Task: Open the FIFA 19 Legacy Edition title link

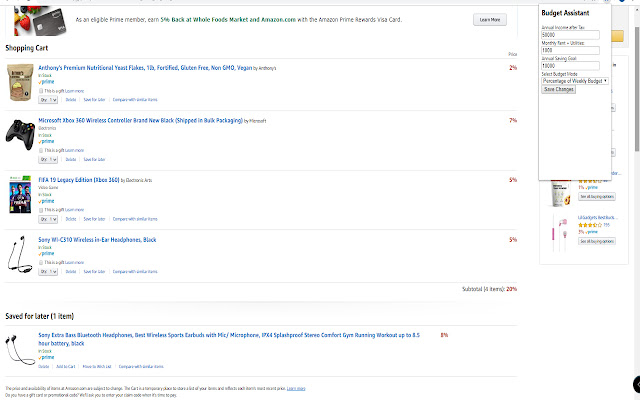Action: [x=79, y=180]
